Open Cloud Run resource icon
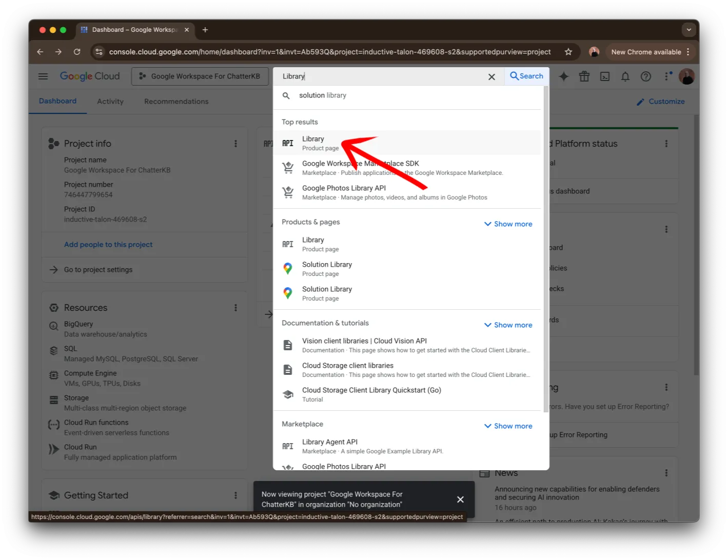 54,449
